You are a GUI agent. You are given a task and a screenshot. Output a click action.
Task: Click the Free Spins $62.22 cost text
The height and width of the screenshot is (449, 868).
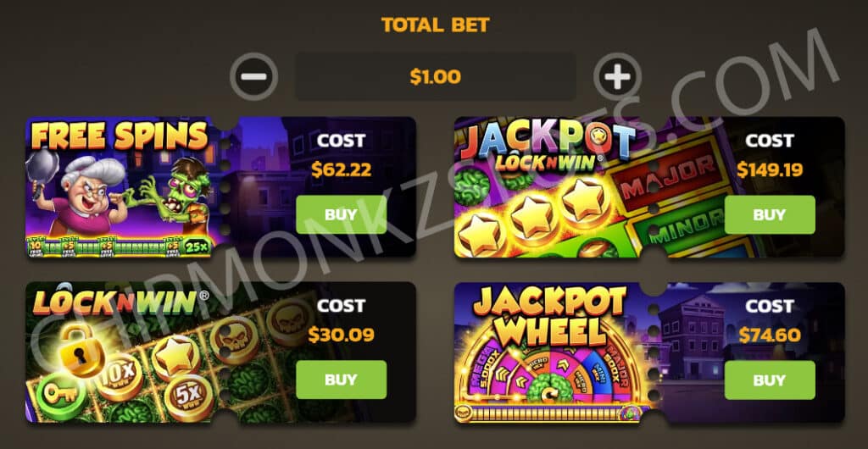point(341,169)
